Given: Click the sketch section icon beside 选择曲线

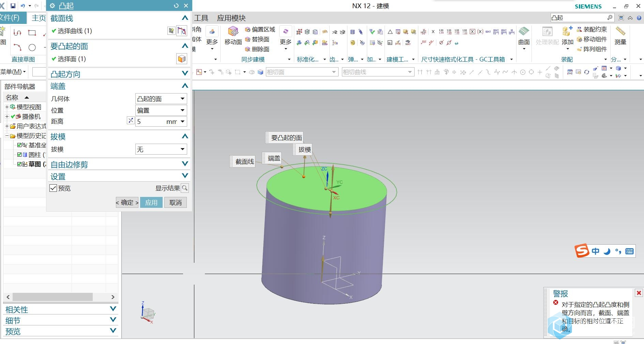Looking at the screenshot, I should [x=171, y=31].
